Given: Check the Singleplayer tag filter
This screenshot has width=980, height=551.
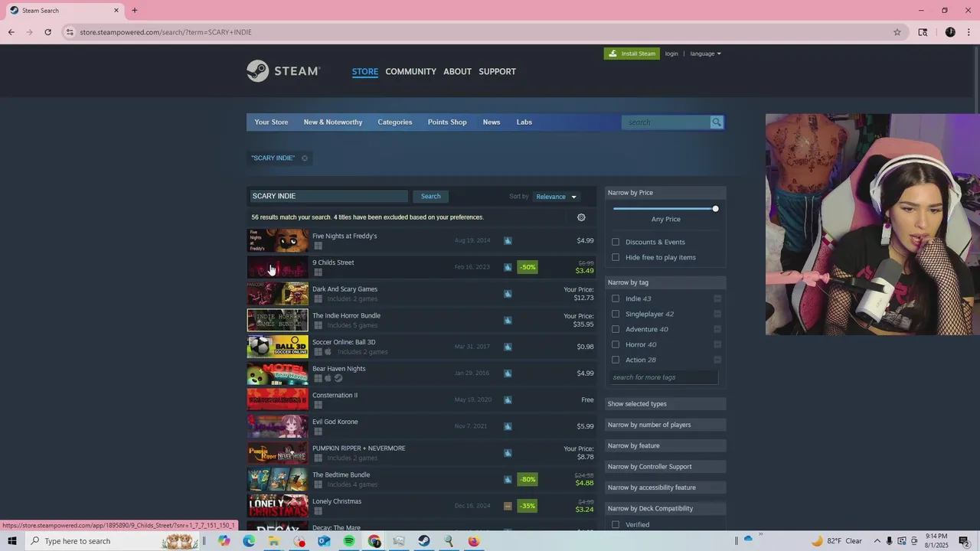Looking at the screenshot, I should tap(616, 314).
